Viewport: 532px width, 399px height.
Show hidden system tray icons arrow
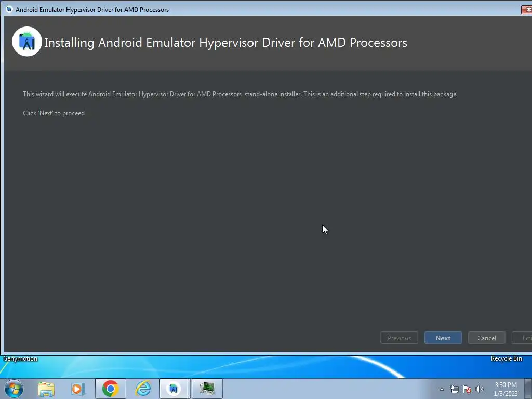tap(442, 389)
